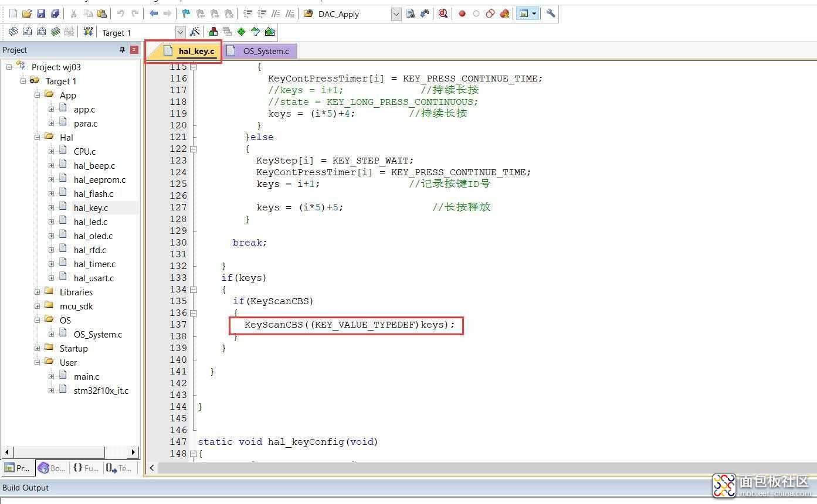Close the Project panel
The image size is (817, 504).
(134, 50)
